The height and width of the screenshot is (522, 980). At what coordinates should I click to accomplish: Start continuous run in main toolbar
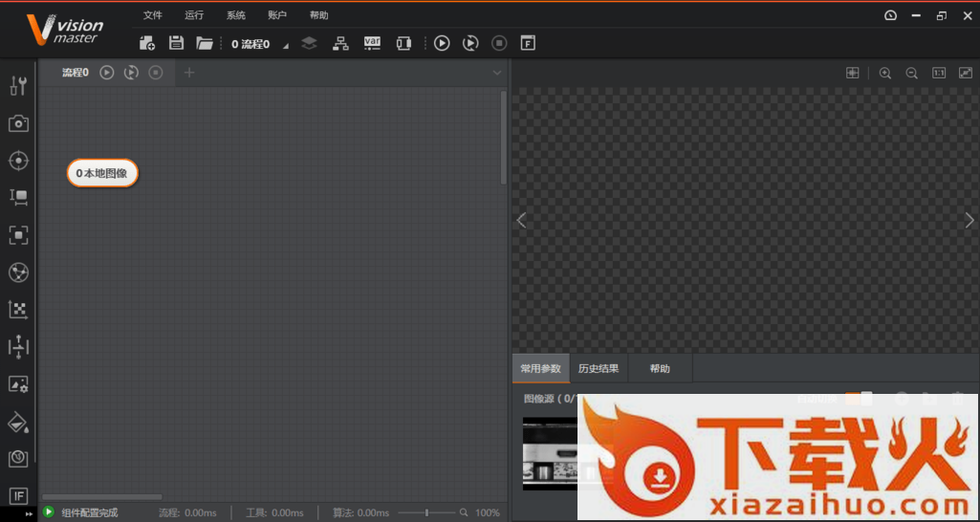click(470, 43)
